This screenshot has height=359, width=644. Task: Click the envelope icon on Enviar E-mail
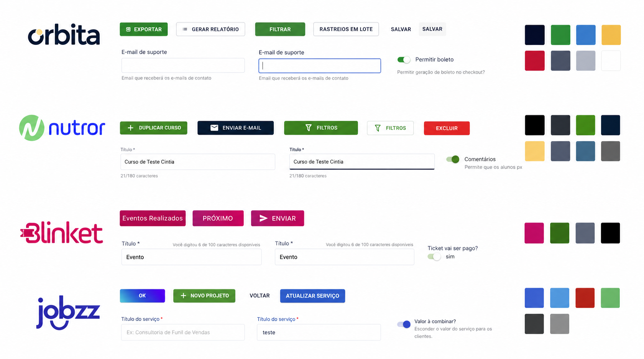[214, 128]
